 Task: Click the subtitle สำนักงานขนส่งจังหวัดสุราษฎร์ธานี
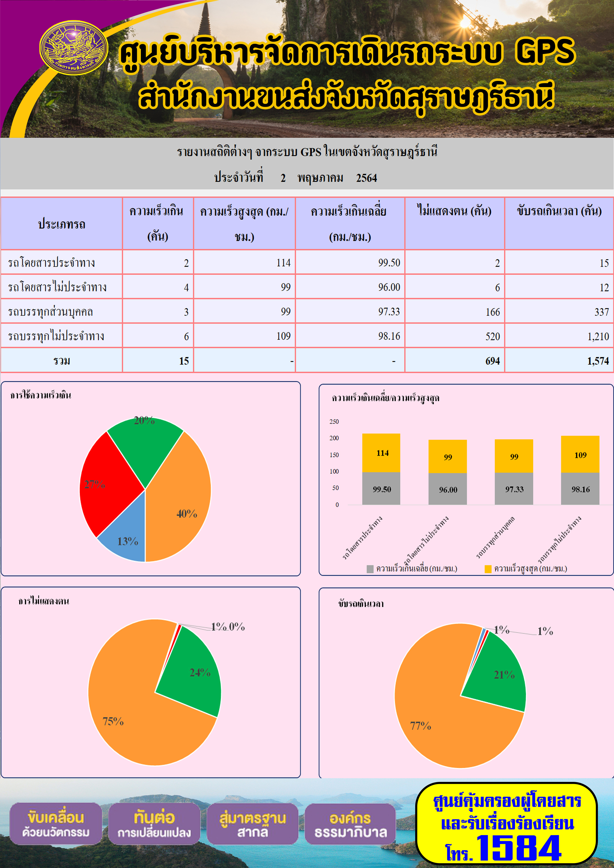(x=346, y=97)
